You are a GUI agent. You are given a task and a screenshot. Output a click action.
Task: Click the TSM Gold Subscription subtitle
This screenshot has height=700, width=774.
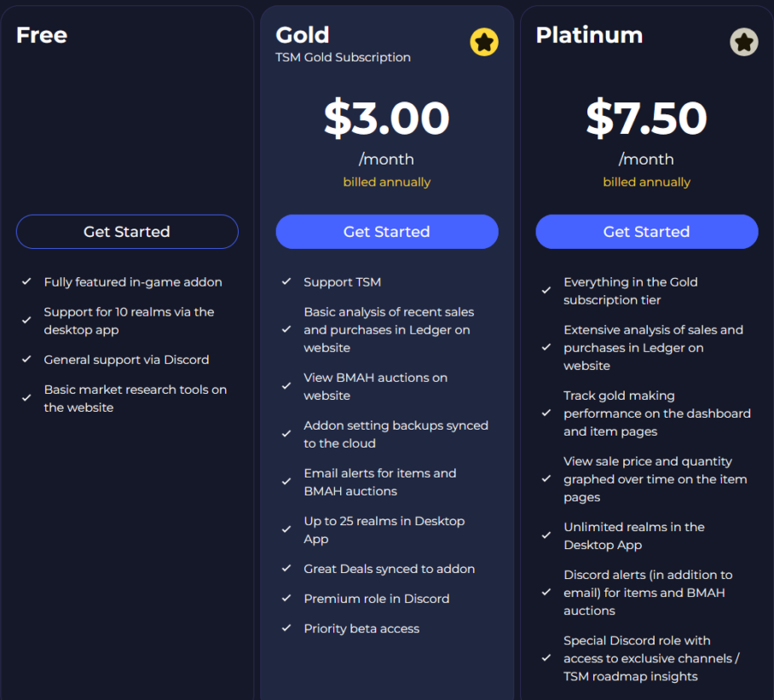click(343, 57)
